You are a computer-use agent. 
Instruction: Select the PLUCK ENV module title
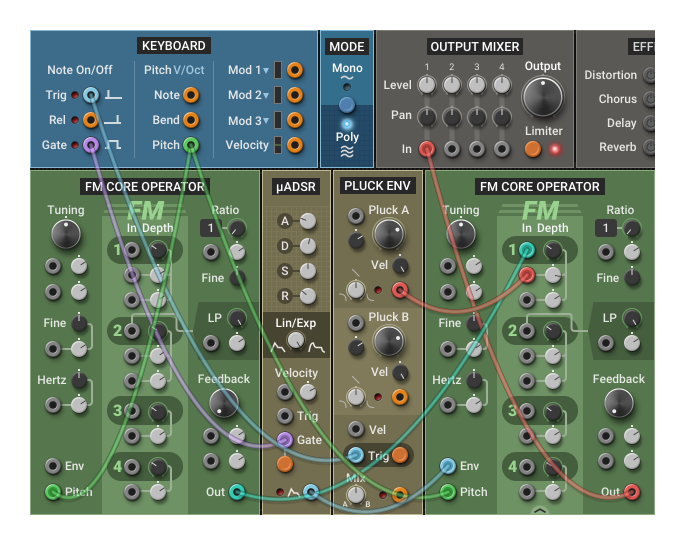pyautogui.click(x=376, y=185)
